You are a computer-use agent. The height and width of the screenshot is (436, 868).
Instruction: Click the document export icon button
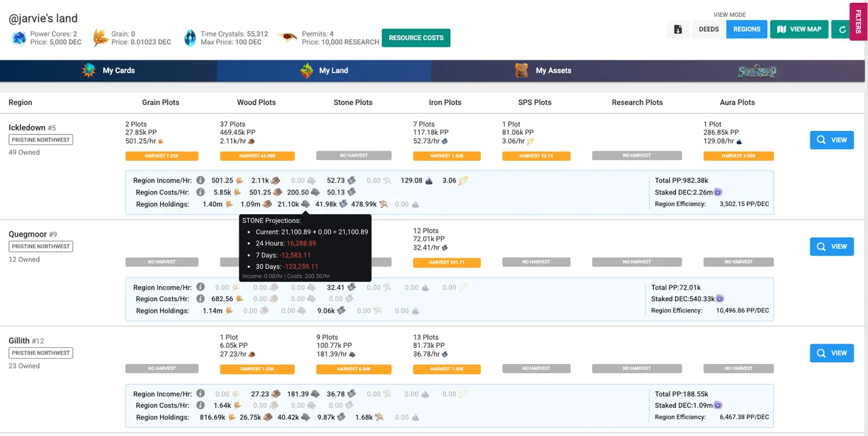677,29
